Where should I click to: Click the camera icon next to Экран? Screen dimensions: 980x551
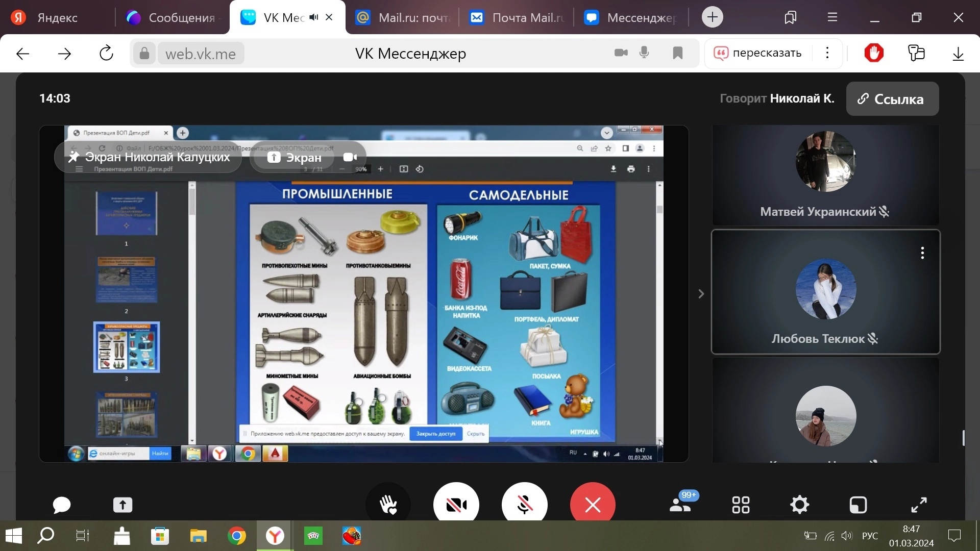[x=350, y=157]
